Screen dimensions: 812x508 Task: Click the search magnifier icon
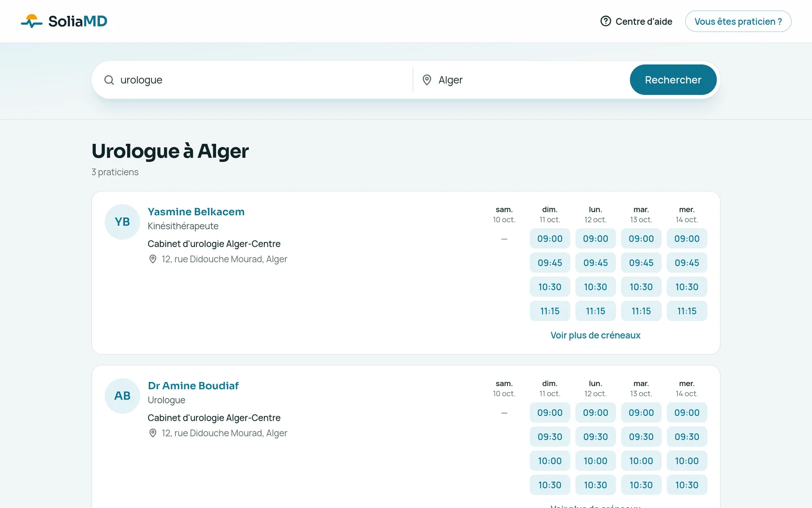click(109, 80)
